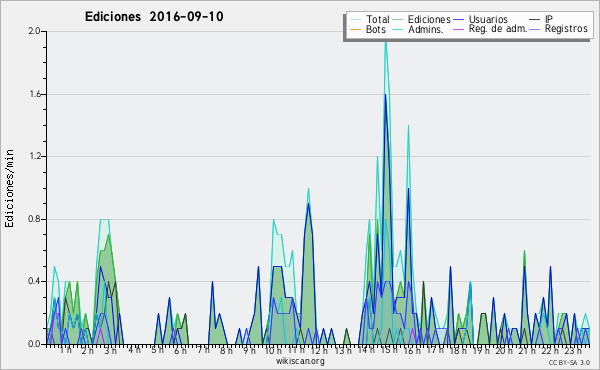Click the 'Bots' legend entry
The width and height of the screenshot is (600, 370).
[375, 29]
